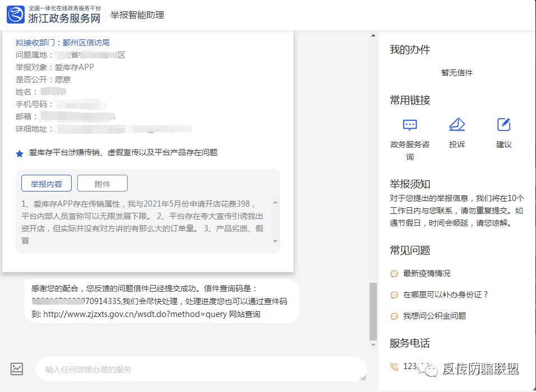Click the 是否公开：愿意 text

tap(43, 80)
